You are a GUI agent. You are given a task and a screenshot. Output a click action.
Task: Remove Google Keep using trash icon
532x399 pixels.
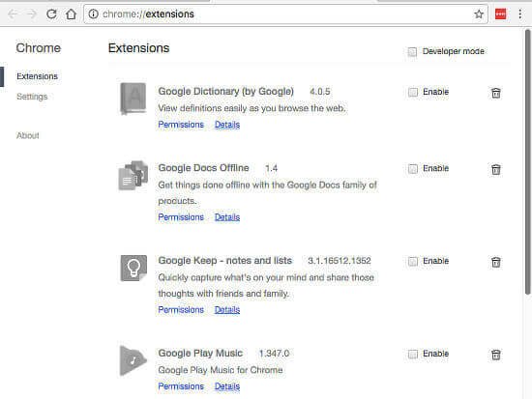click(495, 262)
